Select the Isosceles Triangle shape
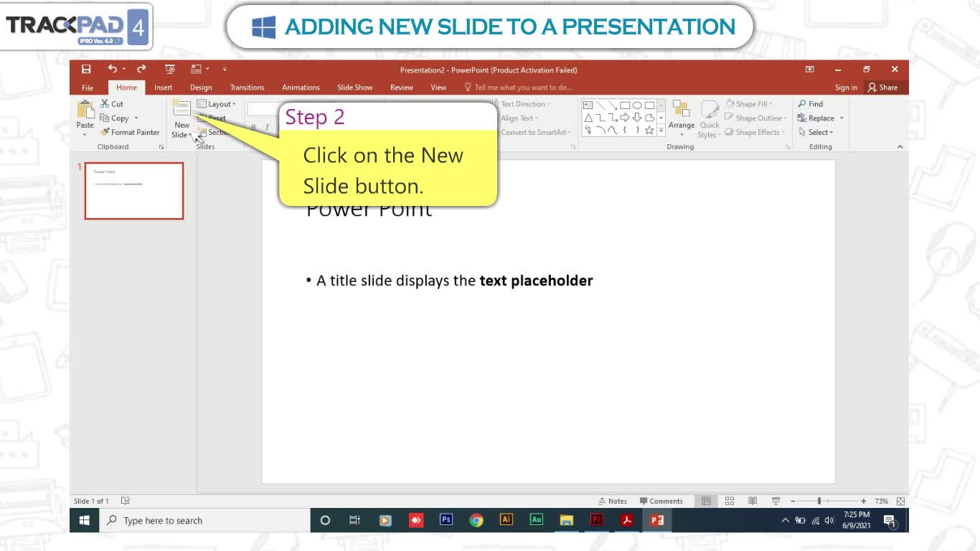The width and height of the screenshot is (980, 551). (588, 118)
